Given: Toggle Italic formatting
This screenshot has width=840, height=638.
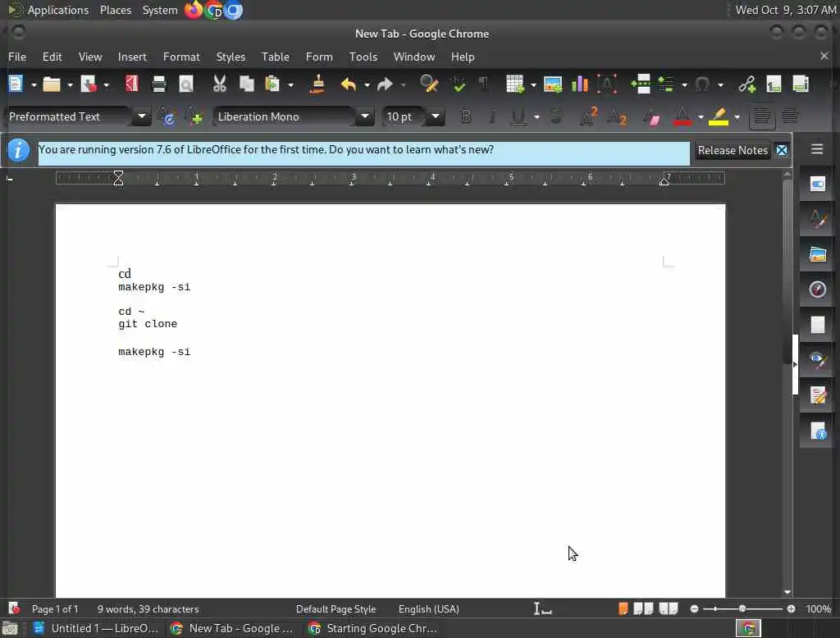Looking at the screenshot, I should pyautogui.click(x=492, y=116).
